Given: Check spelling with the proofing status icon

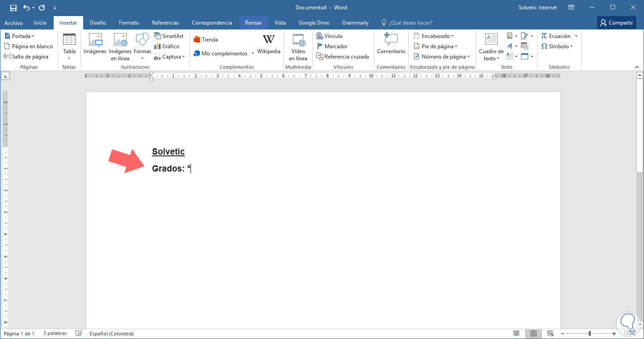Looking at the screenshot, I should 79,334.
